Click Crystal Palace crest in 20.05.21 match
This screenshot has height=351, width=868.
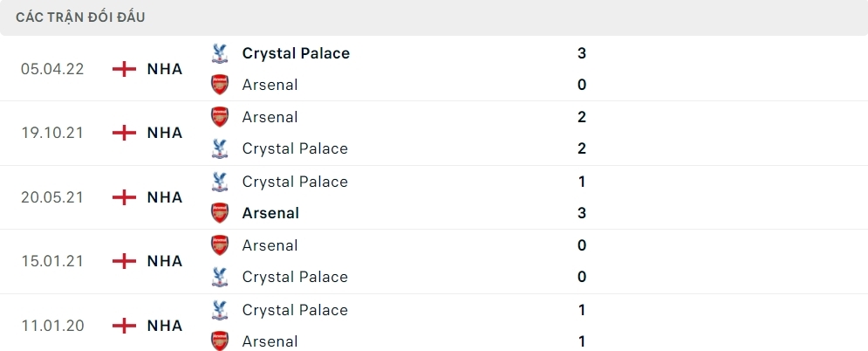coord(220,182)
